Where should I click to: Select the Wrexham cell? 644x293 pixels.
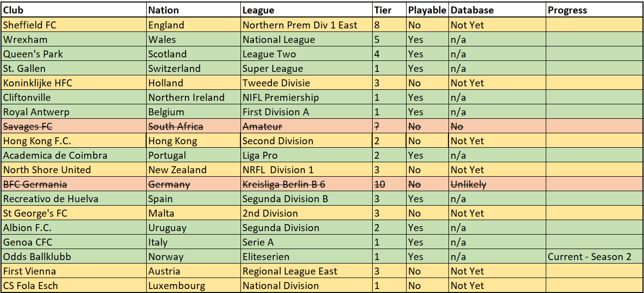(x=74, y=39)
